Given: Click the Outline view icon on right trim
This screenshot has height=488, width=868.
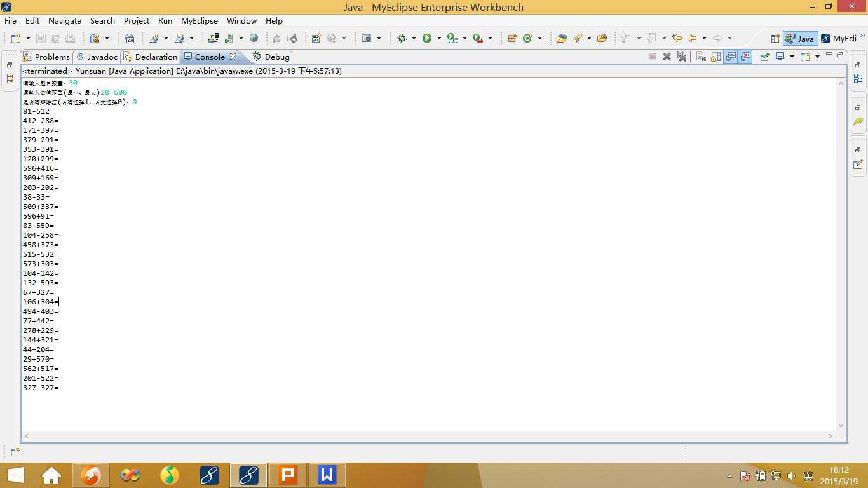Looking at the screenshot, I should (858, 79).
